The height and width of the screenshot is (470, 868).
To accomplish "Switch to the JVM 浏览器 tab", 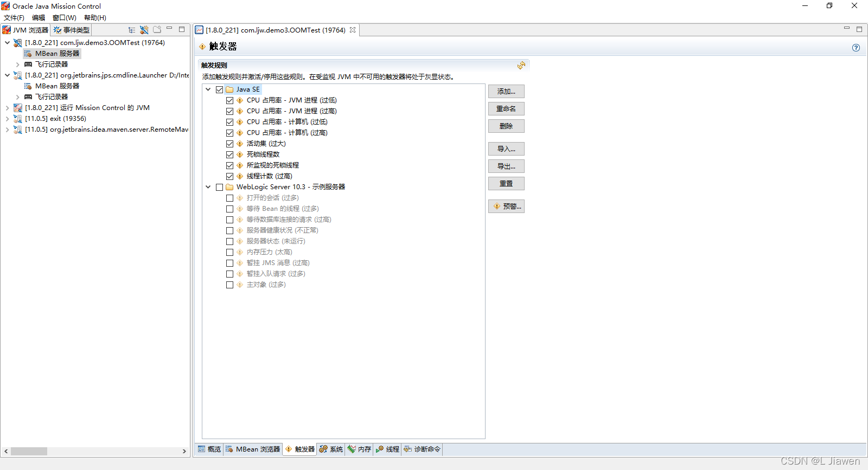I will pos(25,30).
